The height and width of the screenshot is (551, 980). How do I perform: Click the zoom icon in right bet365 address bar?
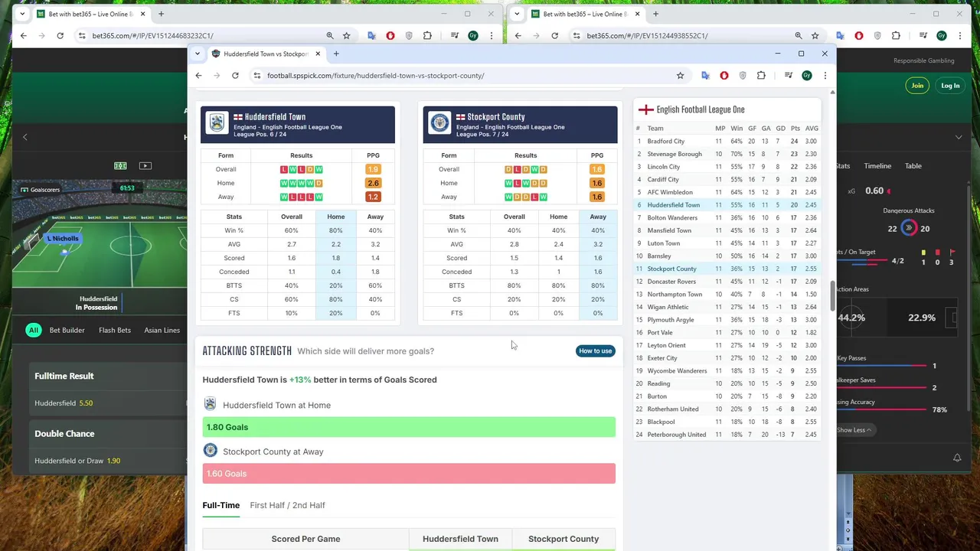coord(799,35)
